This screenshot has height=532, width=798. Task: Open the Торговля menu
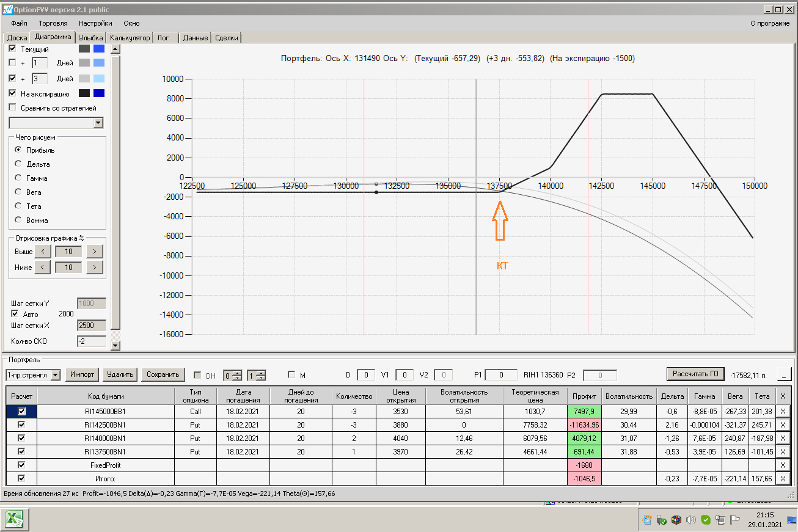(53, 23)
